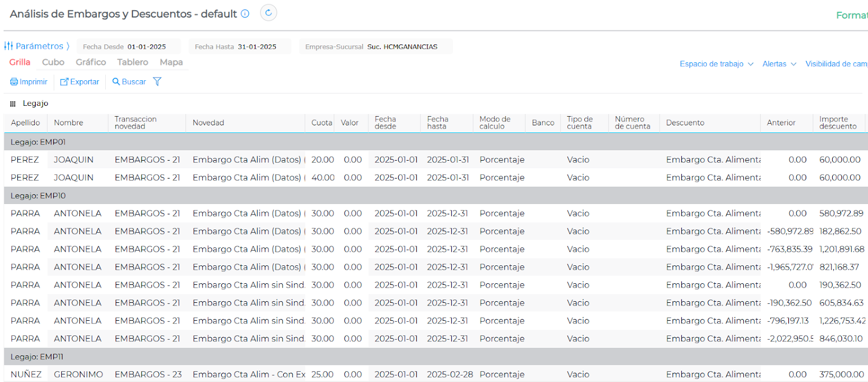The image size is (868, 382).
Task: Click the Exportar export icon
Action: 65,82
